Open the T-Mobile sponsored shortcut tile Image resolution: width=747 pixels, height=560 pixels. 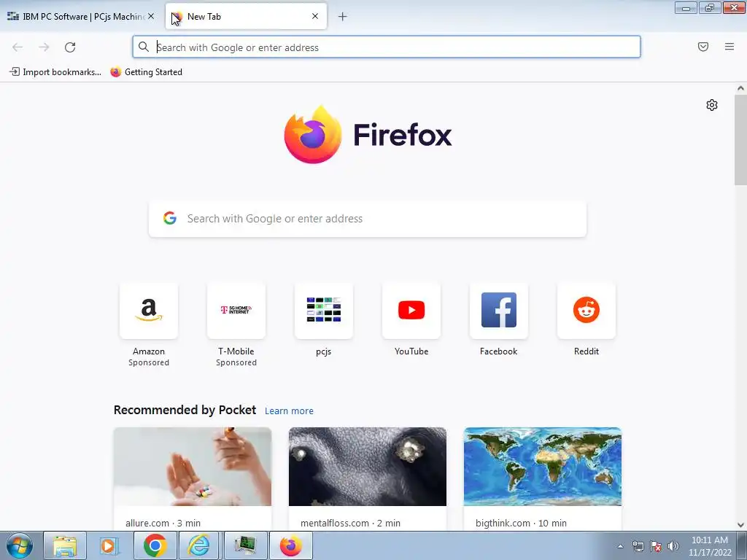point(236,311)
